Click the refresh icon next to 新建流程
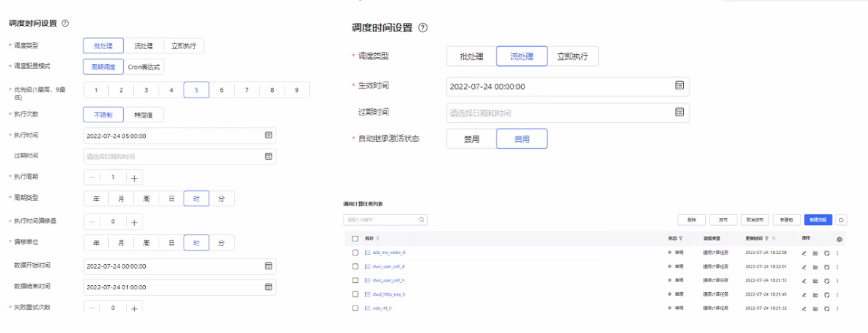Screen dimensions: 868x333 click(841, 220)
